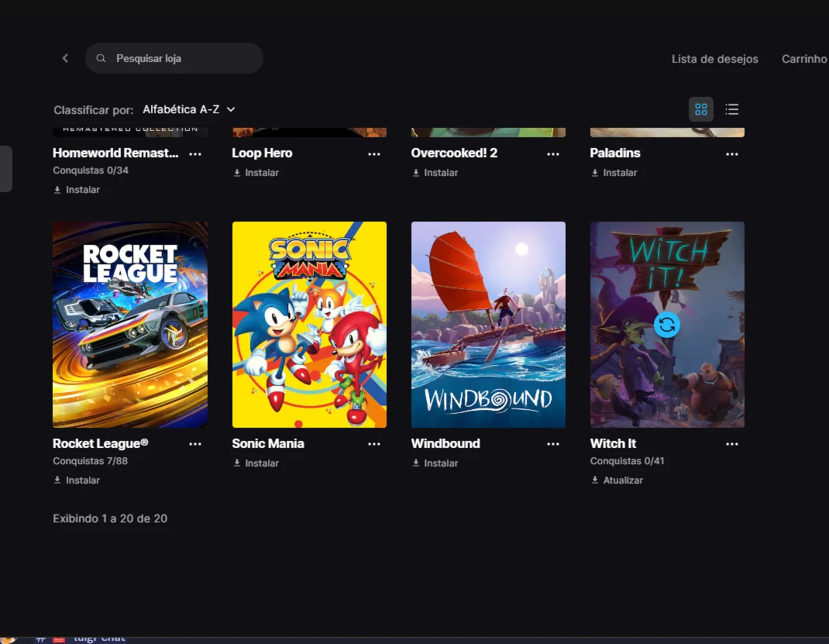Install Paladins
829x644 pixels.
tap(614, 173)
